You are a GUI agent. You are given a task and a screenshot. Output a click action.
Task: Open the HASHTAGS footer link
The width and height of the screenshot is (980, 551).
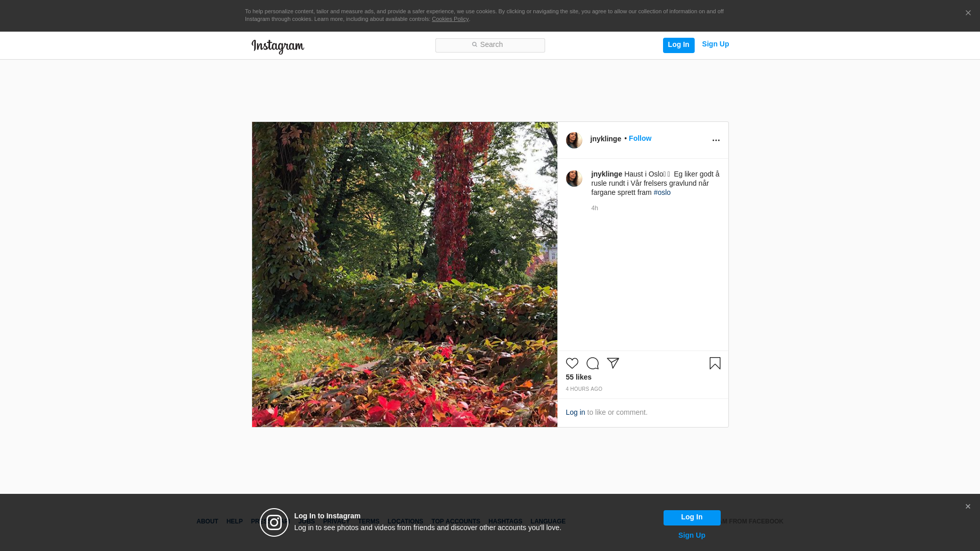pyautogui.click(x=505, y=521)
